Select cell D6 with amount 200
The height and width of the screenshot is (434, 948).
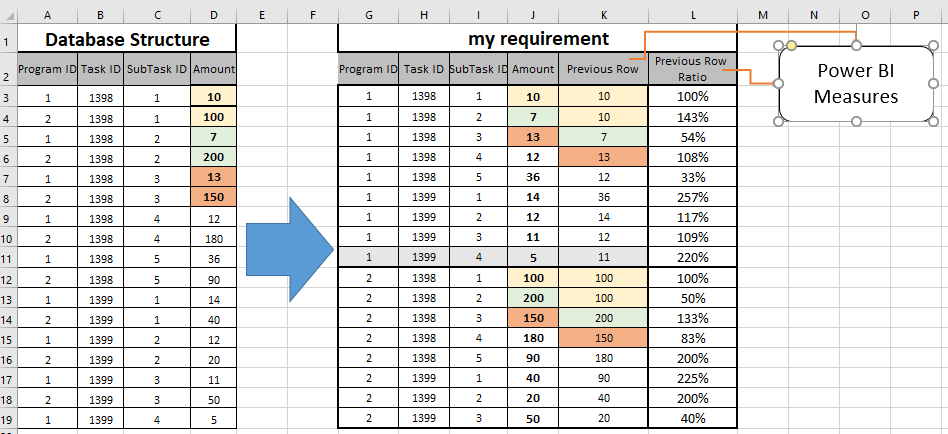pos(213,157)
